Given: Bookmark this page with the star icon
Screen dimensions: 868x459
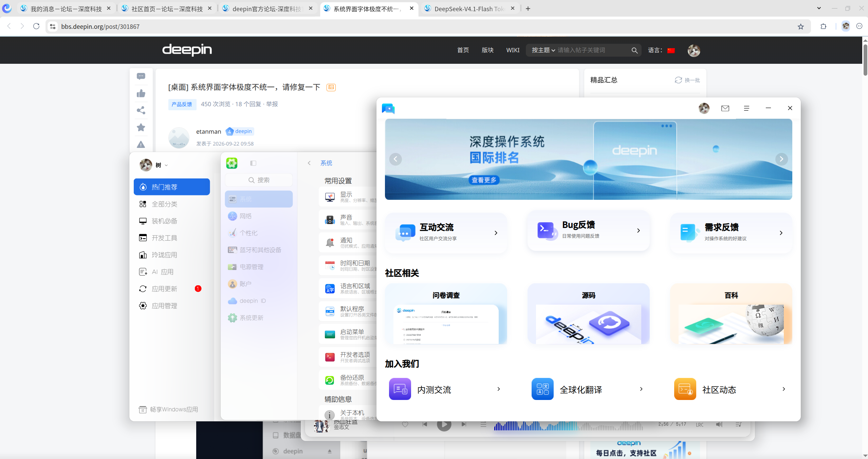Looking at the screenshot, I should [801, 26].
